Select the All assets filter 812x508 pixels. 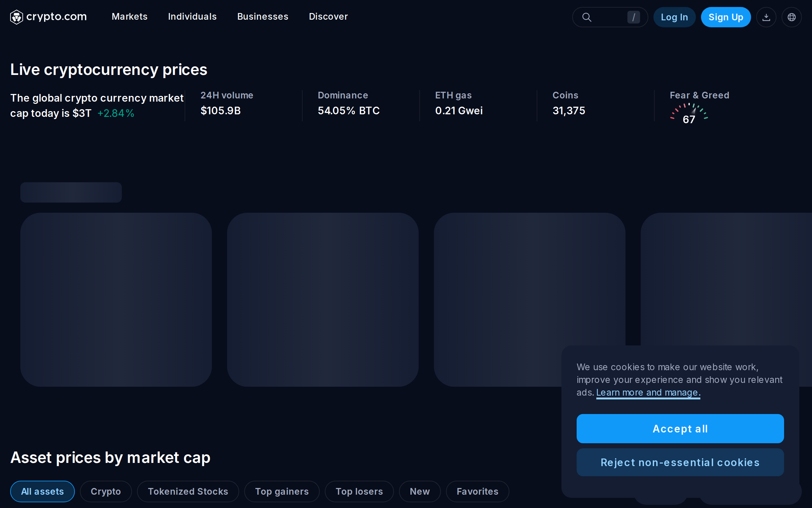pyautogui.click(x=42, y=491)
